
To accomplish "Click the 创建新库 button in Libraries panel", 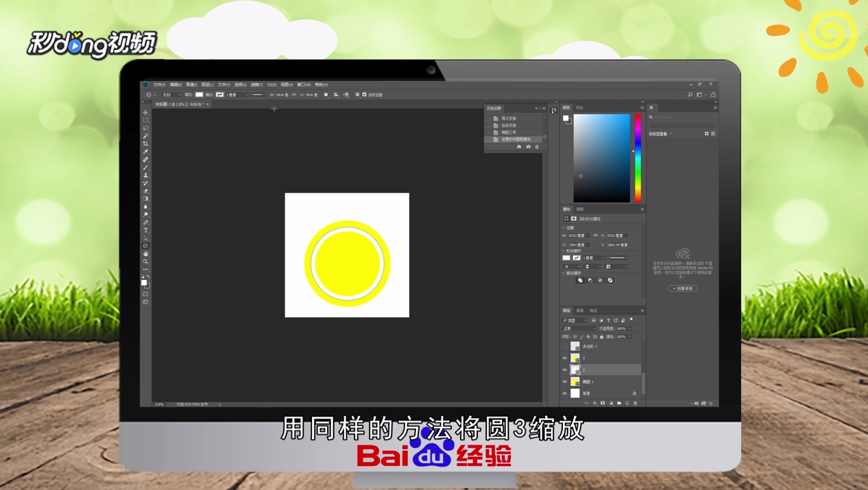I will pos(681,288).
